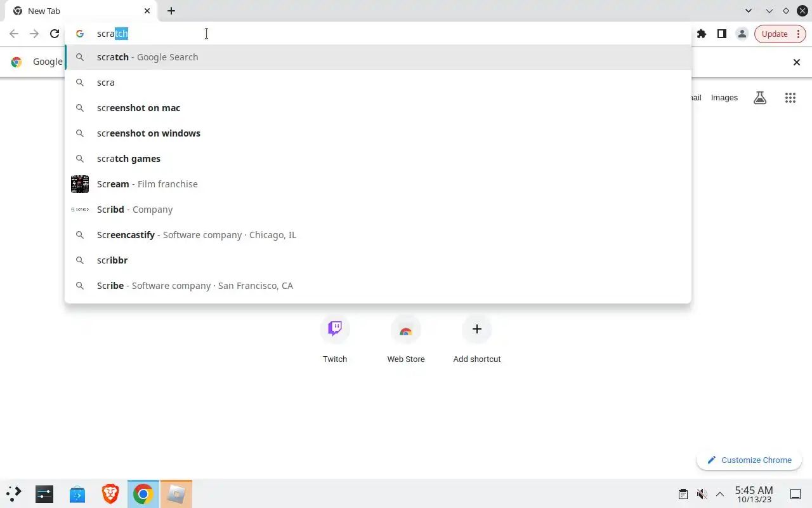
Task: Open the Search Labs flask icon
Action: 760,98
